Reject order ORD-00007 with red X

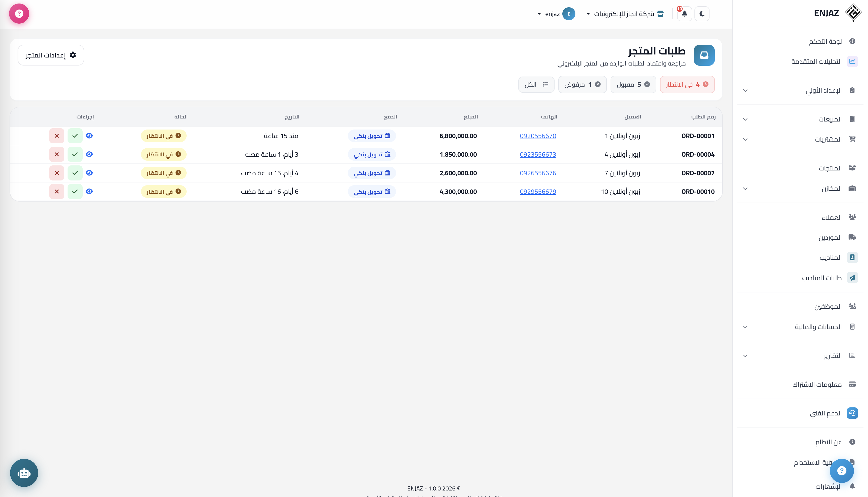pyautogui.click(x=57, y=173)
